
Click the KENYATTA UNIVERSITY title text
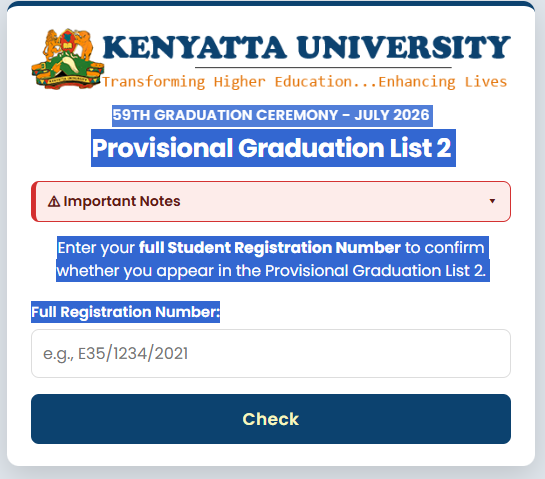click(306, 47)
